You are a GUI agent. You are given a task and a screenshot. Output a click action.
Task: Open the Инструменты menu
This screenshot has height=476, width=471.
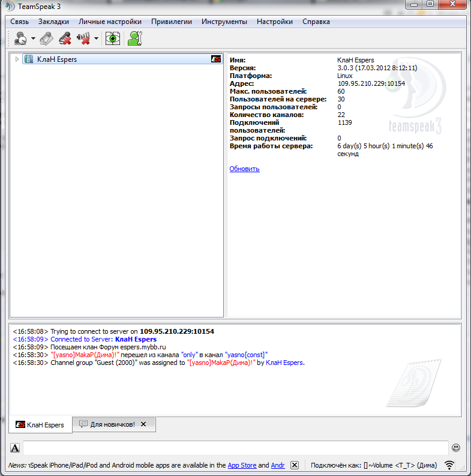[x=224, y=22]
